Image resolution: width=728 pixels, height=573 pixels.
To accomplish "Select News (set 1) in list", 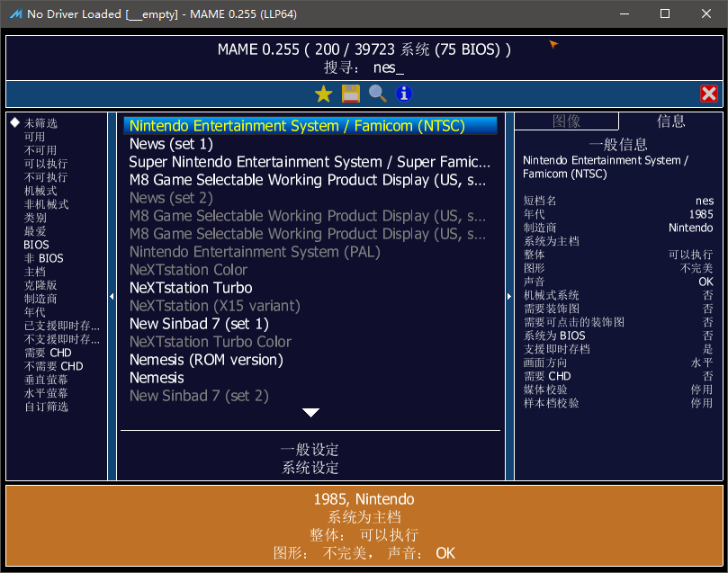I will [x=310, y=144].
